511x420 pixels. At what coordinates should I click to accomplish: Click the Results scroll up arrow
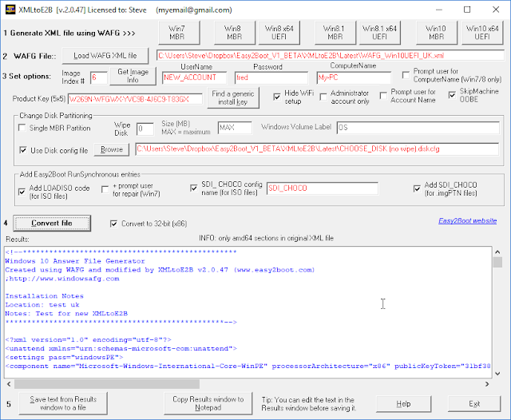tap(497, 252)
